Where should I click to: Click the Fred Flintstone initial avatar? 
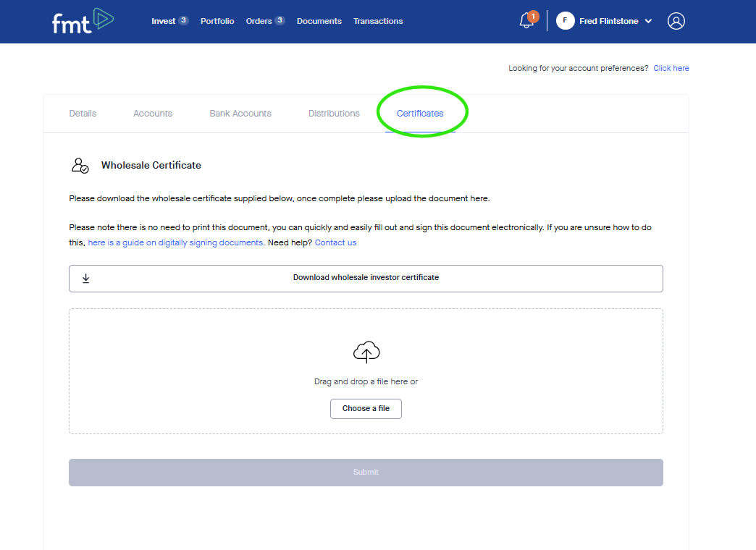(565, 21)
